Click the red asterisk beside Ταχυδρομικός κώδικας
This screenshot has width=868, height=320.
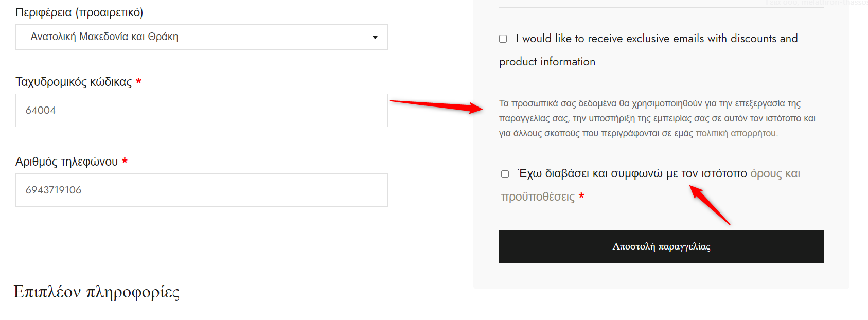coord(138,81)
